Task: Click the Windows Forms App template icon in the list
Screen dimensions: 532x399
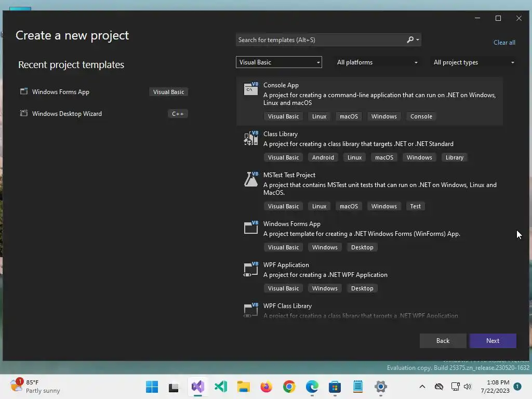Action: [251, 228]
